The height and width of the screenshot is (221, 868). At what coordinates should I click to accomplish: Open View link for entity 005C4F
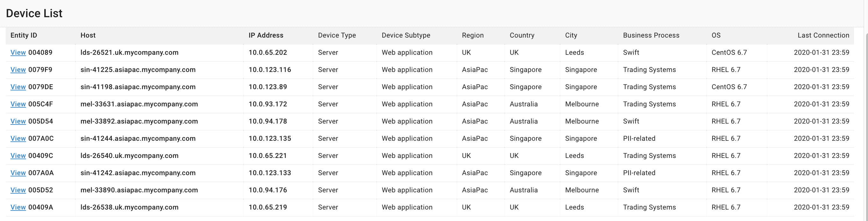pyautogui.click(x=18, y=104)
